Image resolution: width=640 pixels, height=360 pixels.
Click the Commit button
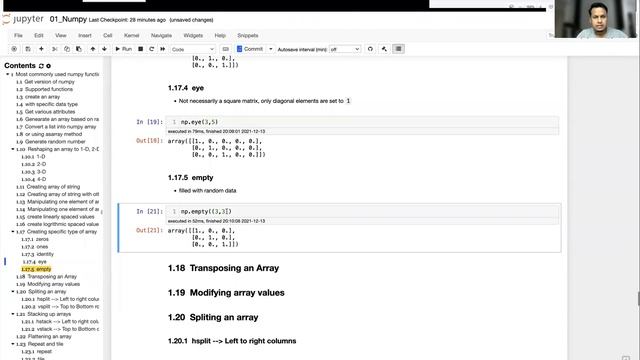click(250, 49)
